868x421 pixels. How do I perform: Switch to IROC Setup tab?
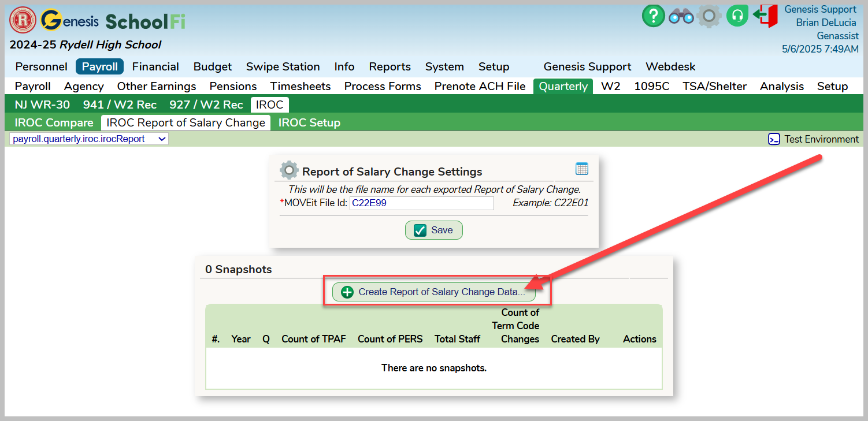click(x=309, y=123)
